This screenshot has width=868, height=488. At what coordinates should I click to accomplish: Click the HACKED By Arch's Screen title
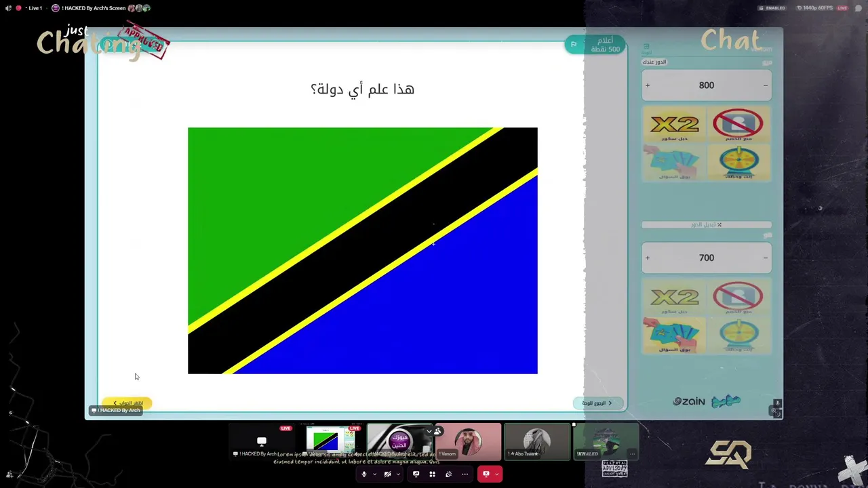click(x=94, y=8)
